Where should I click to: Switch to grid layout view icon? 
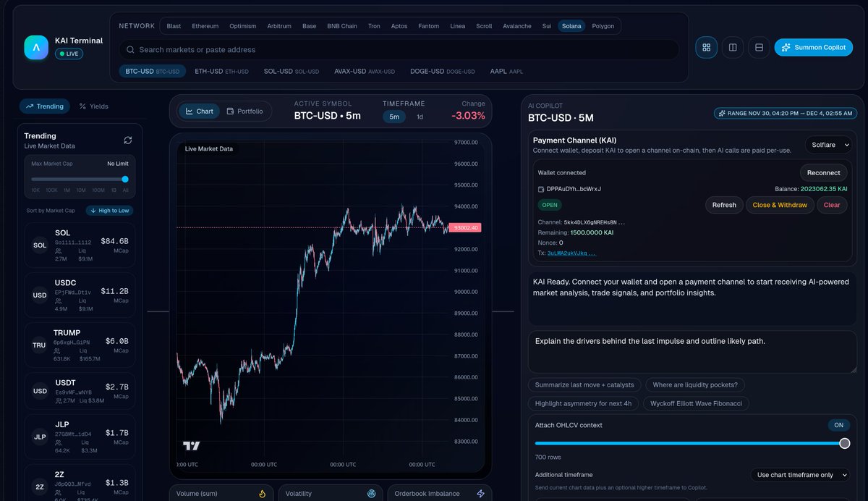(707, 47)
